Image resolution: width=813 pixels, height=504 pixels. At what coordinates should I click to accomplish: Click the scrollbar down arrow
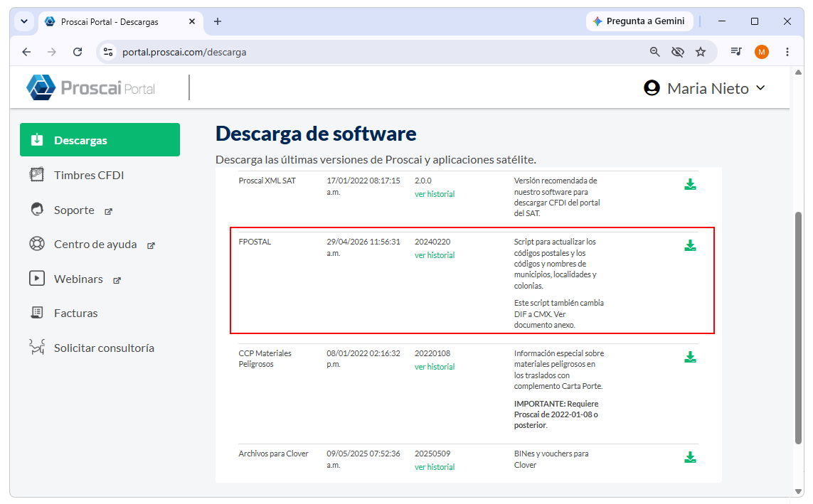[799, 492]
